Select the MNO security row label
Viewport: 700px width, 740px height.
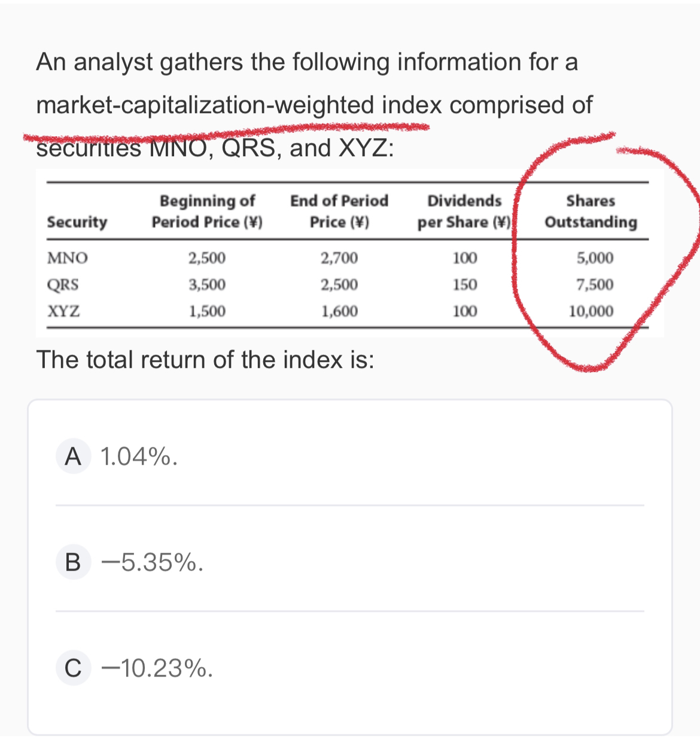click(68, 258)
